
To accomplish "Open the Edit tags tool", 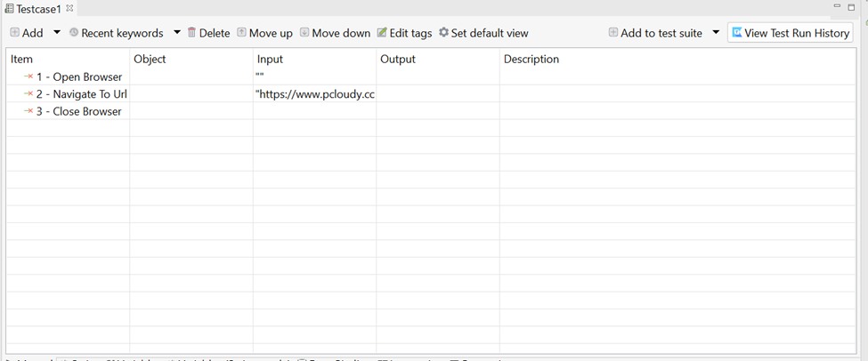I will (404, 33).
